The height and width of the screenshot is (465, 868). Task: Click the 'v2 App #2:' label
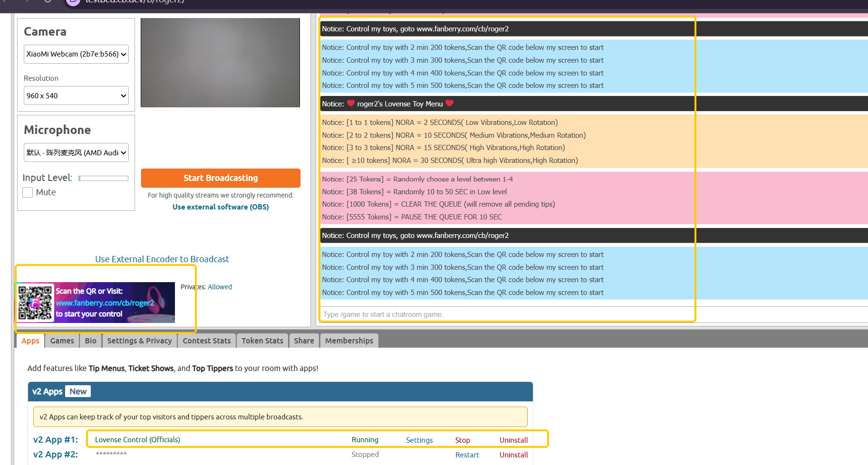pos(56,455)
